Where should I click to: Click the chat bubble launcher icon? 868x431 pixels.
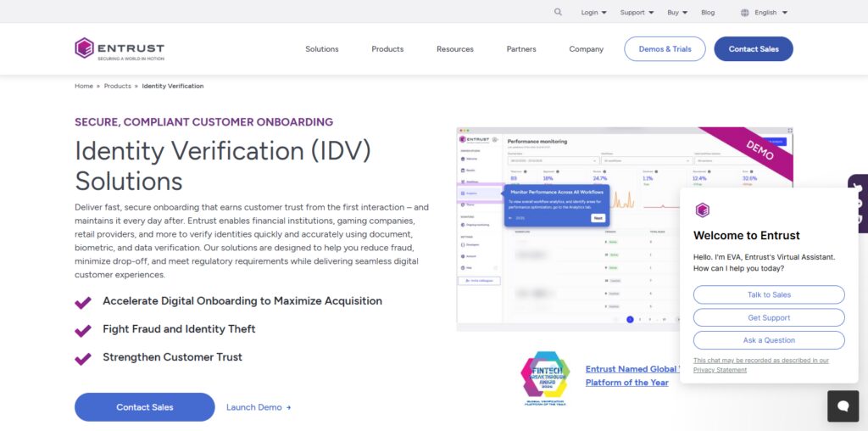pyautogui.click(x=843, y=406)
